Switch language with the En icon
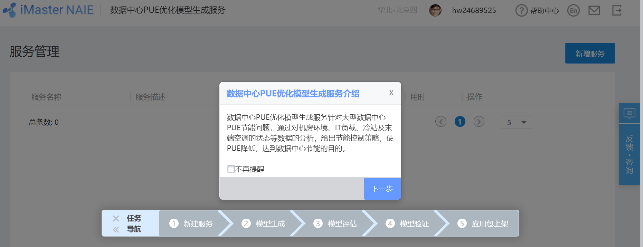The width and height of the screenshot is (644, 247). point(574,10)
